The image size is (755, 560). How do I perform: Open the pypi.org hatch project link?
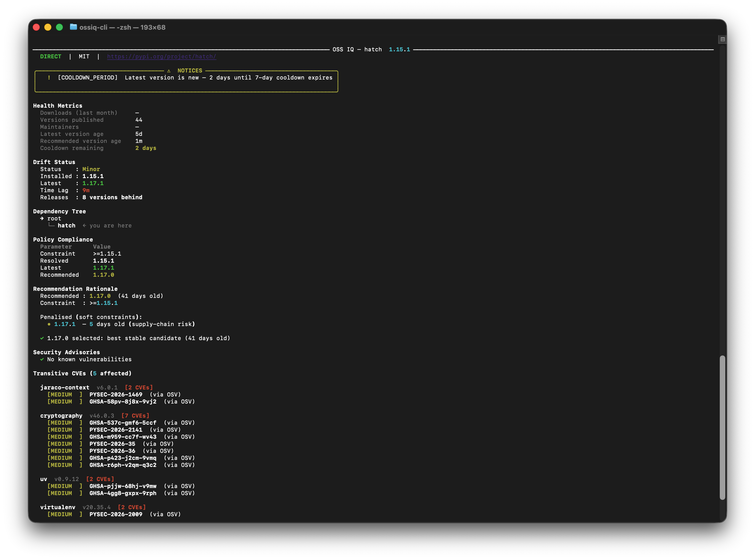161,57
